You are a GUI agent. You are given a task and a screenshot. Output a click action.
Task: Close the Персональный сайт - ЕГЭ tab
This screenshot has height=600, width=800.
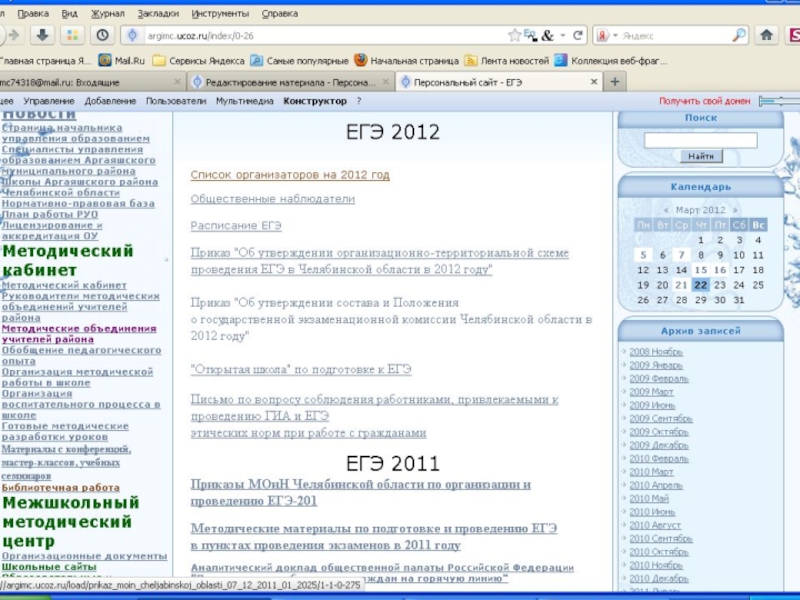(594, 82)
